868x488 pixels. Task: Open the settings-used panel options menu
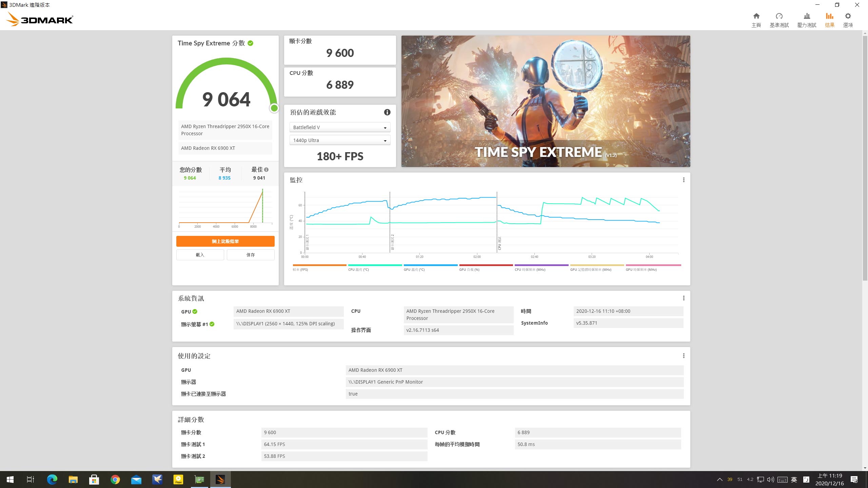(684, 356)
